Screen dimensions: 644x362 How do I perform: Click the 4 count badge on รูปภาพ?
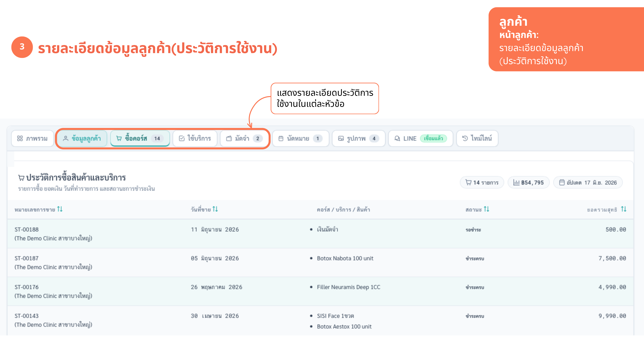(x=374, y=138)
